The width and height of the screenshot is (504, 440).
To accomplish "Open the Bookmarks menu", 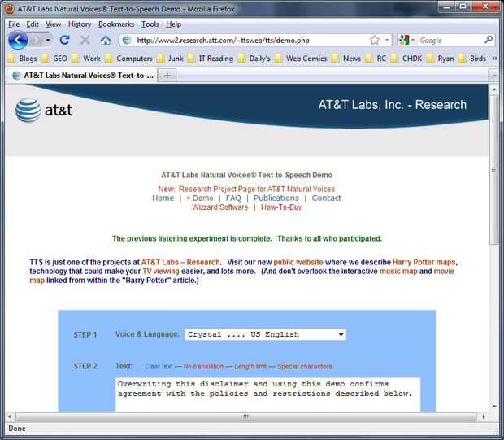I will click(116, 24).
